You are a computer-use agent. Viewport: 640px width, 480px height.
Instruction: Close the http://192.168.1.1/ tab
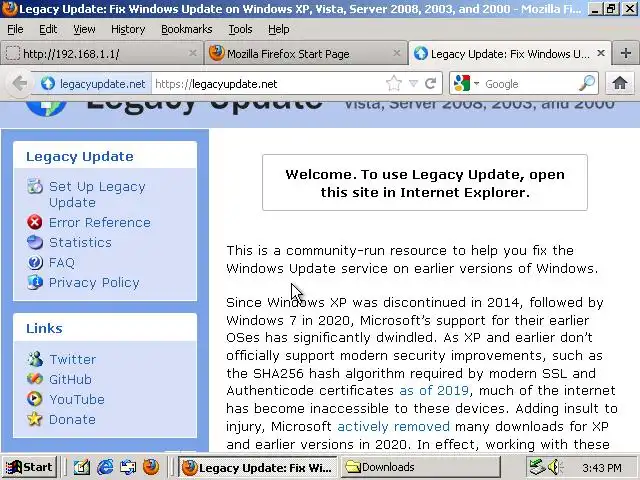click(193, 53)
